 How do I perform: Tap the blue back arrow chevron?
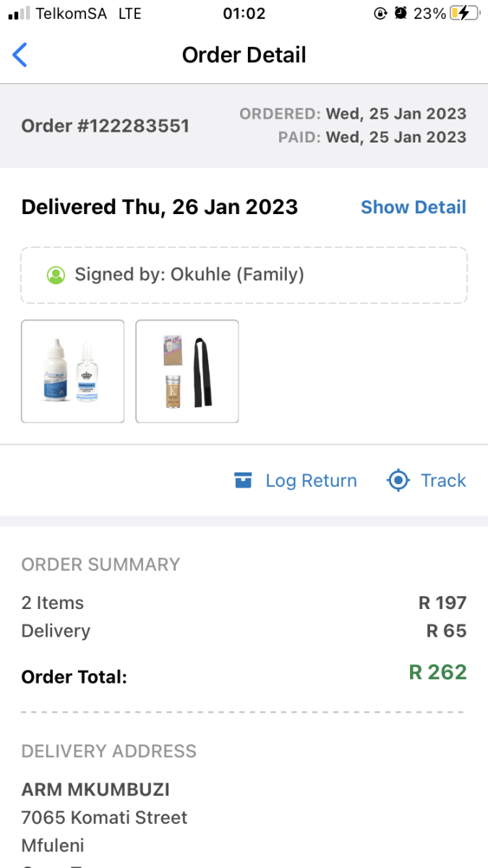coord(20,55)
